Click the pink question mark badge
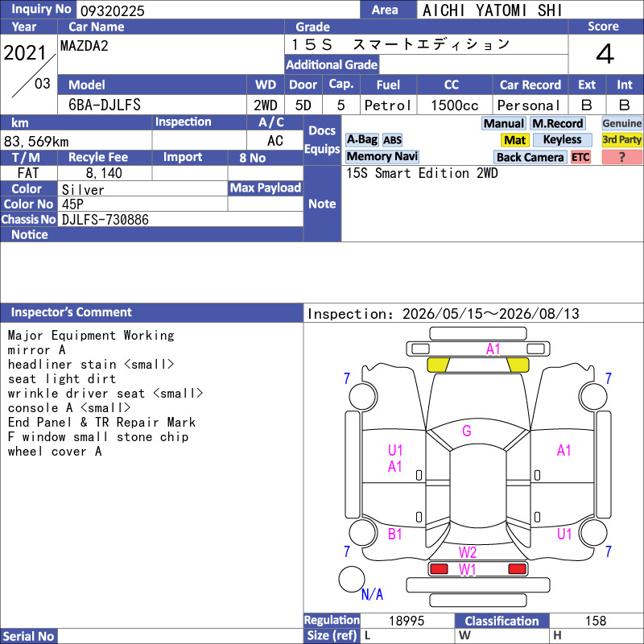 pyautogui.click(x=621, y=157)
